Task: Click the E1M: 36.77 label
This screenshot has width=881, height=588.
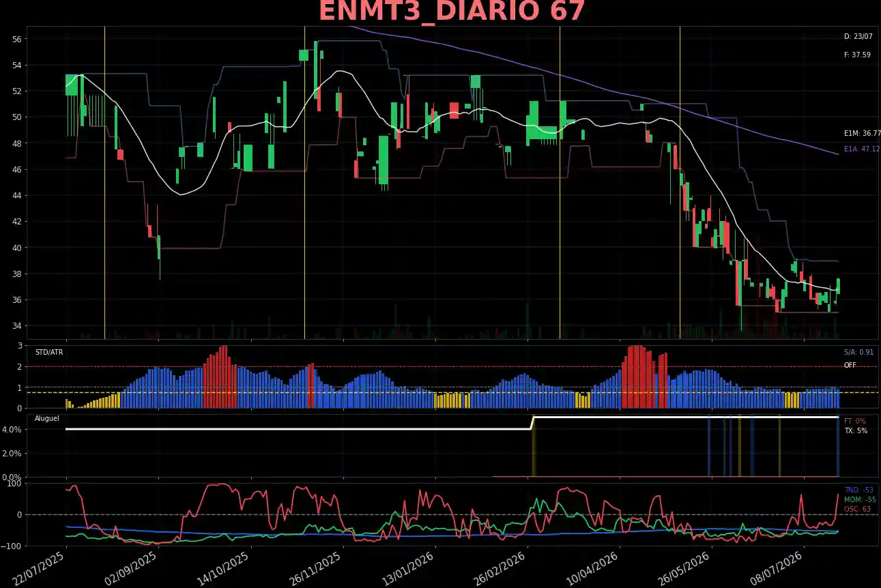Action: (862, 134)
